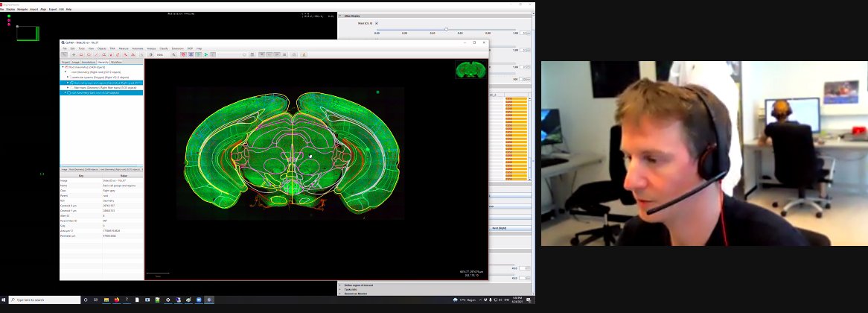The image size is (868, 313).
Task: Open the File menu in QuPath
Action: (x=65, y=48)
